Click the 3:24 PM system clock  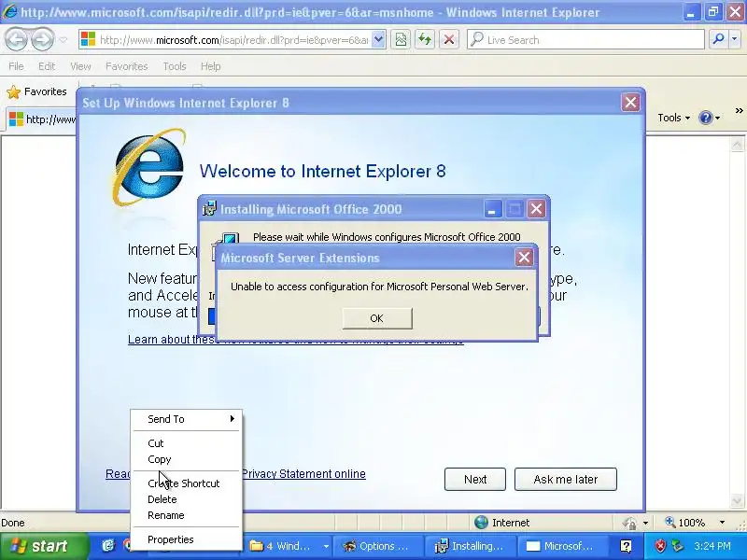pos(712,546)
